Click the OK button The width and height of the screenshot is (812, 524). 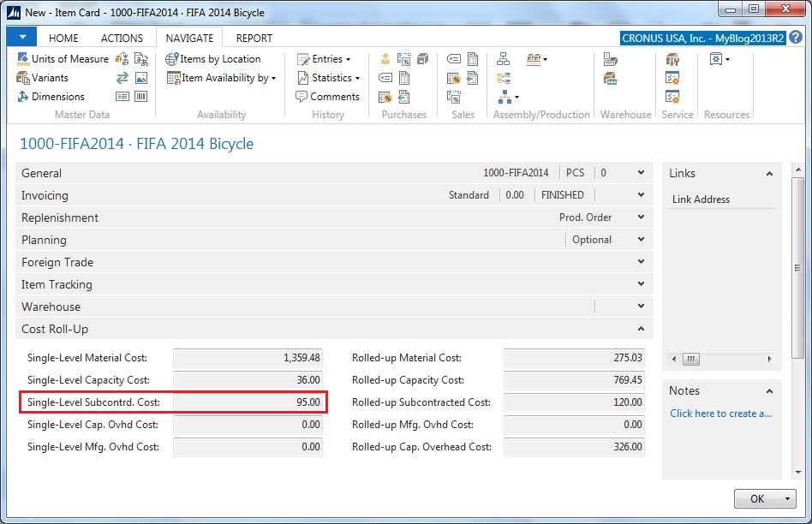757,498
